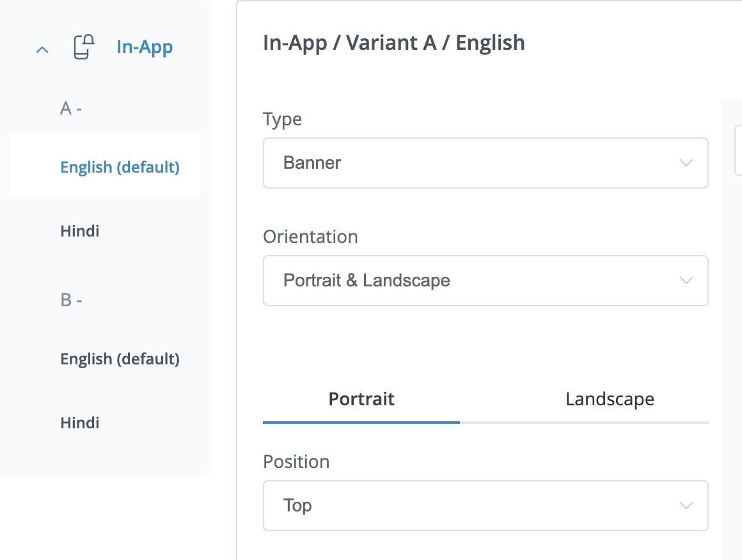This screenshot has width=742, height=560.
Task: Open English (default) under variant A
Action: click(x=120, y=167)
